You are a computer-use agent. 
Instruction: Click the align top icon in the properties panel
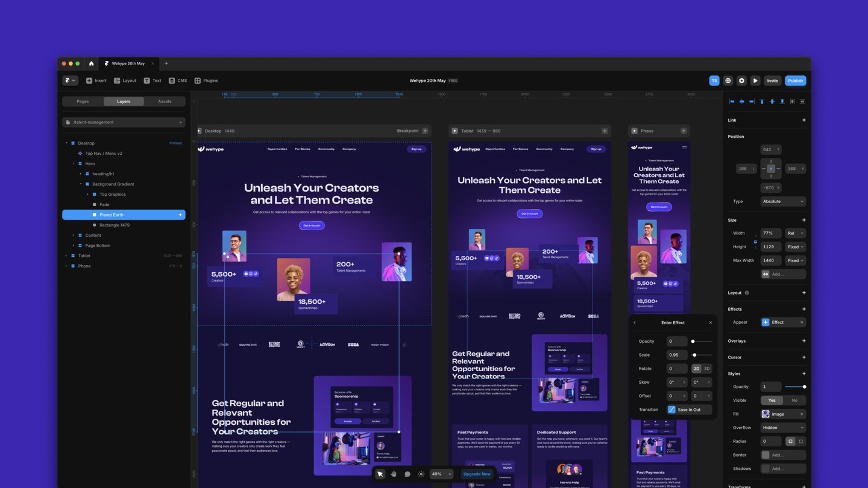coord(762,102)
